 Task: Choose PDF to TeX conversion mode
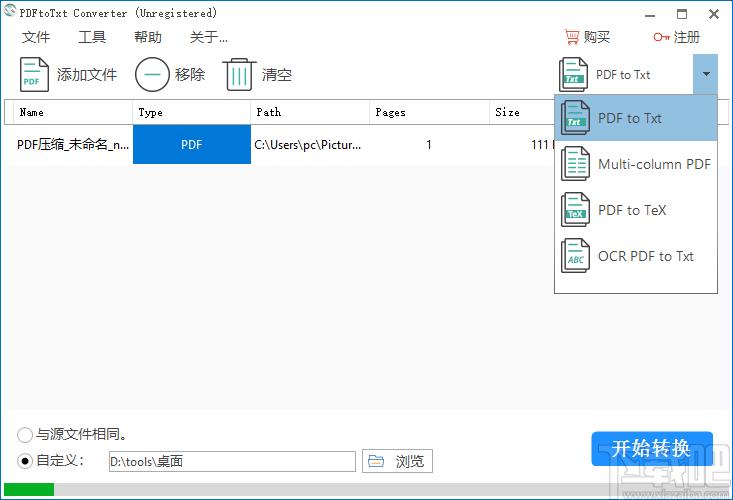click(x=636, y=210)
